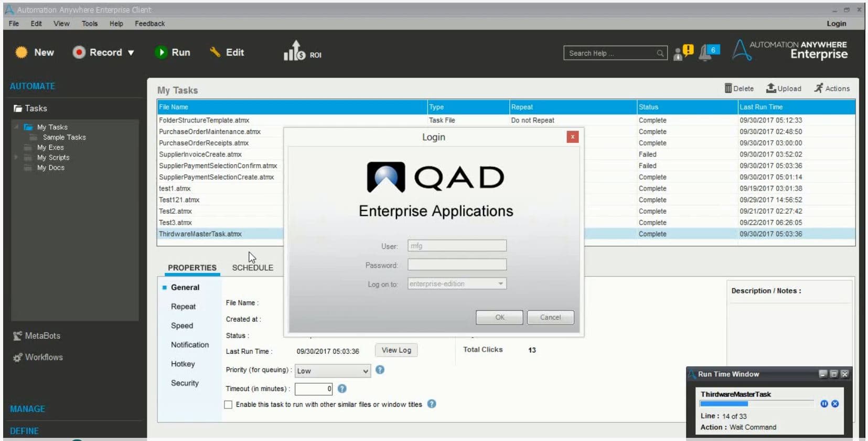
Task: Click the Password input field
Action: pyautogui.click(x=457, y=265)
